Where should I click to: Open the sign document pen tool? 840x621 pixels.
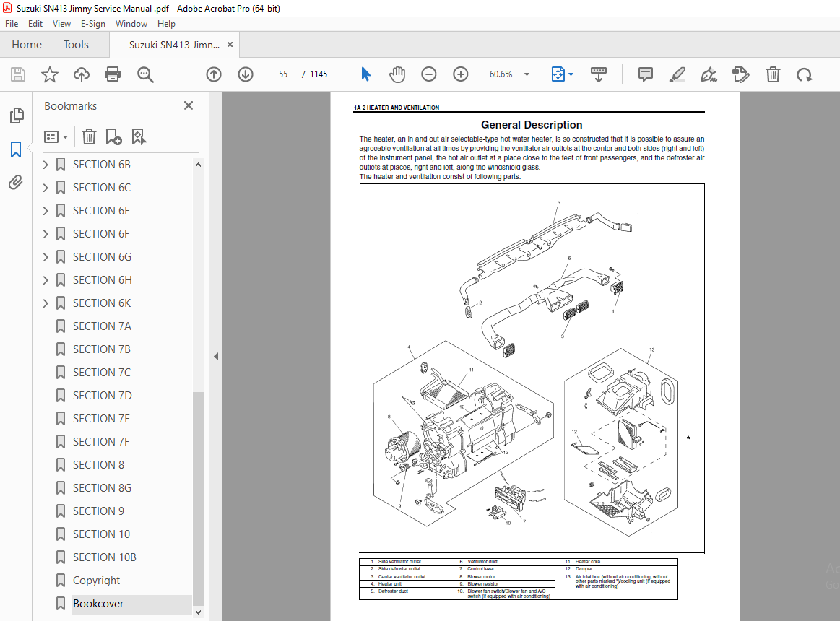709,74
